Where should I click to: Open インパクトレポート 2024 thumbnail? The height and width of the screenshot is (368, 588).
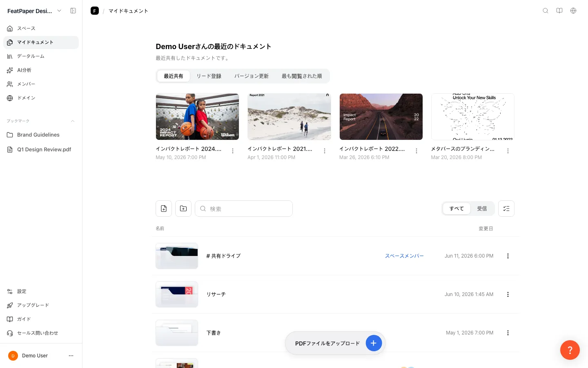click(x=197, y=117)
